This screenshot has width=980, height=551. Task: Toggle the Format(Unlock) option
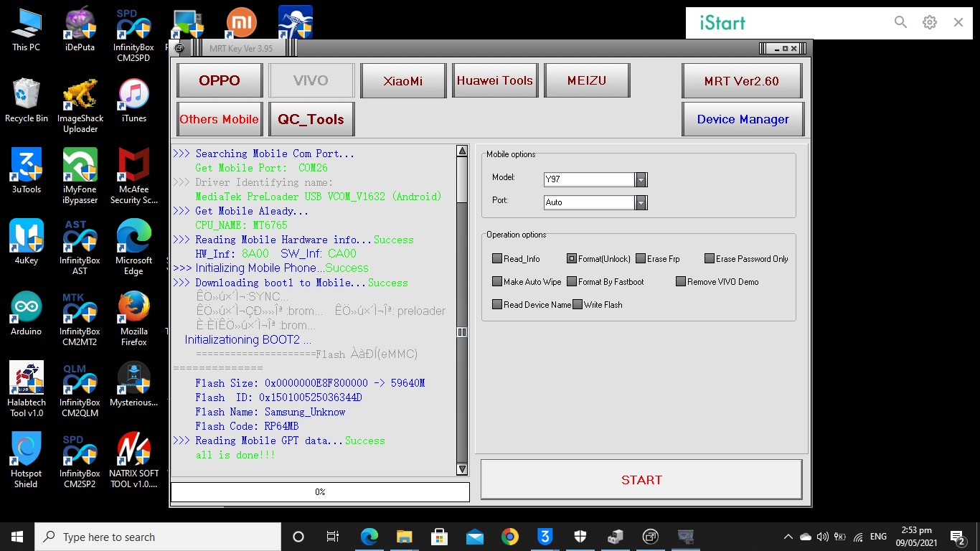pyautogui.click(x=572, y=259)
